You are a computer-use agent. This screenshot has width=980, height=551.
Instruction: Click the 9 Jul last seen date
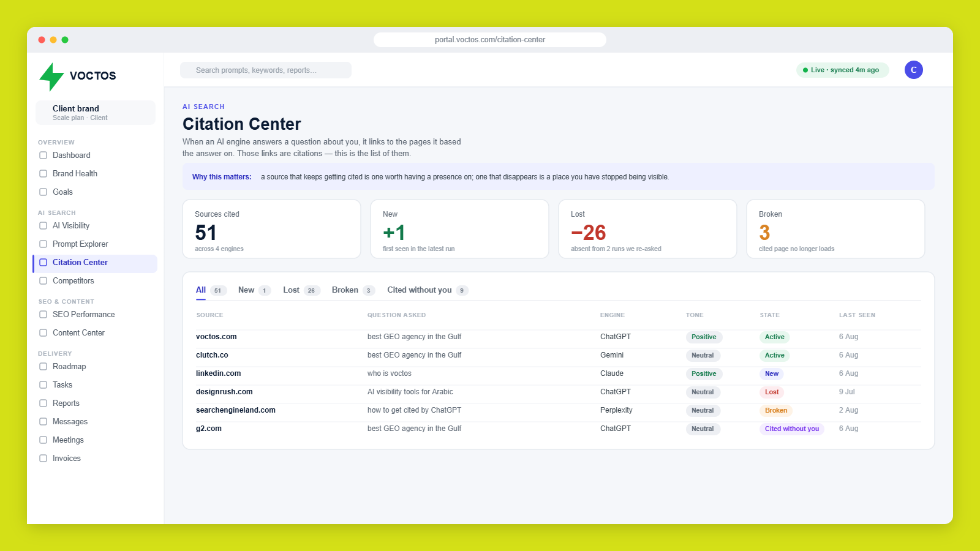(847, 392)
